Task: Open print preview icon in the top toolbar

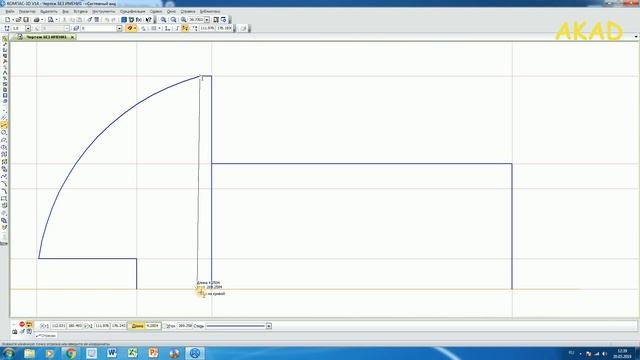Action: tap(51, 20)
